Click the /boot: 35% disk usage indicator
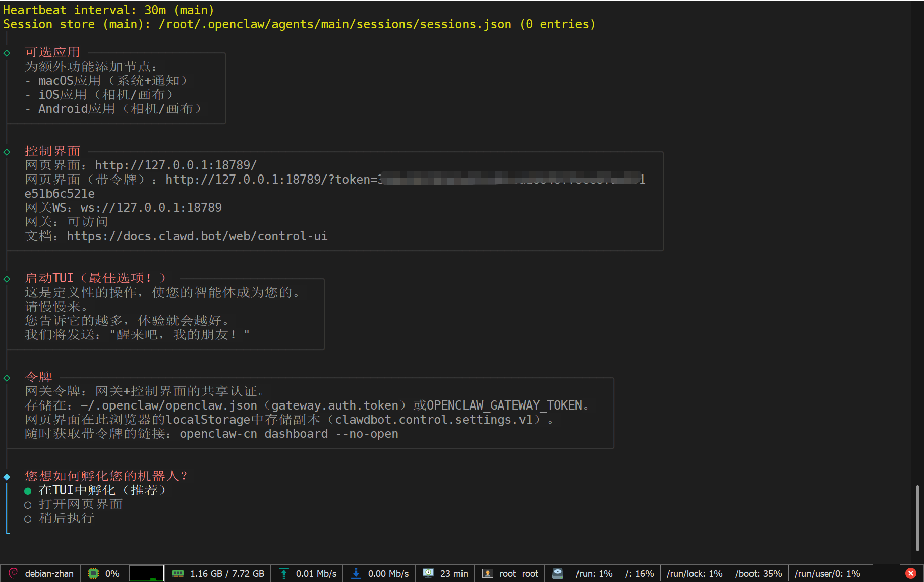The height and width of the screenshot is (582, 924). [x=758, y=573]
